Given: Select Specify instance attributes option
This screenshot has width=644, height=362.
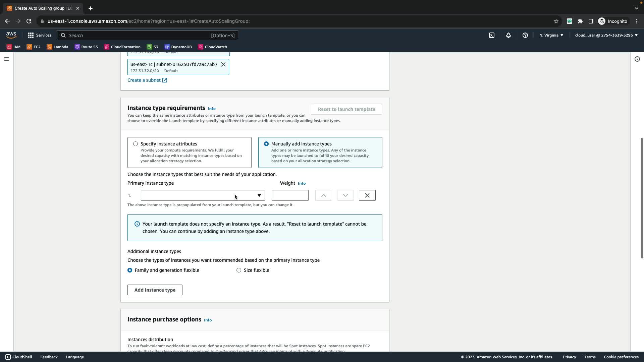Looking at the screenshot, I should tap(136, 144).
